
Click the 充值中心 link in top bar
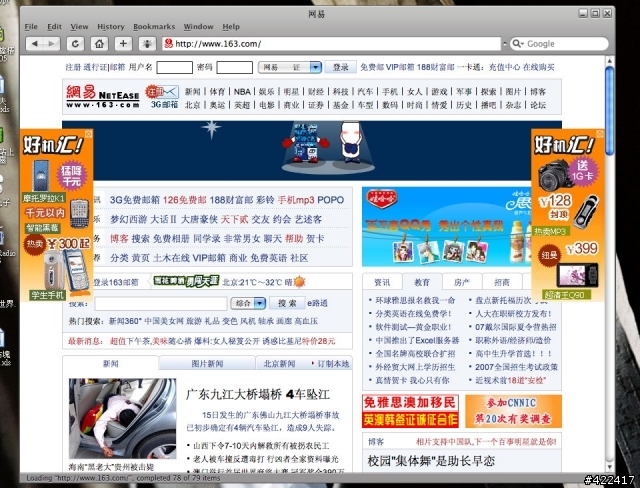pos(504,67)
